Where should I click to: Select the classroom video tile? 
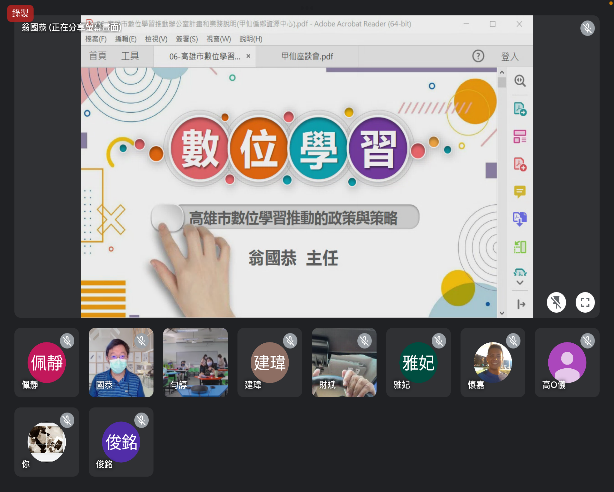(x=195, y=362)
